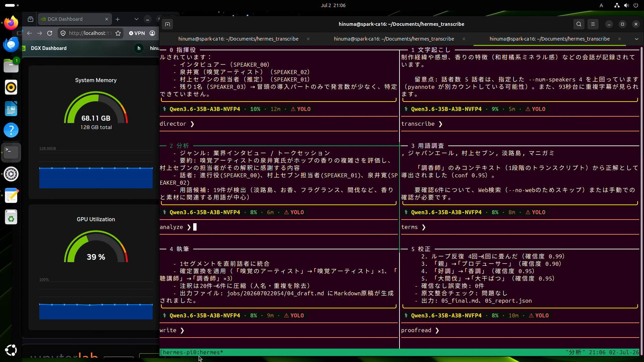Expand the terminal tabs dropdown chevron
This screenshot has height=362, width=644.
click(x=636, y=39)
